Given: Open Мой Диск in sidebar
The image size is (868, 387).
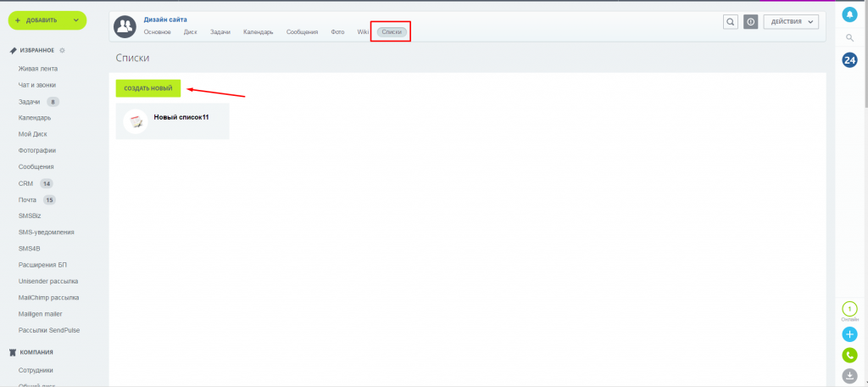Looking at the screenshot, I should pos(33,134).
